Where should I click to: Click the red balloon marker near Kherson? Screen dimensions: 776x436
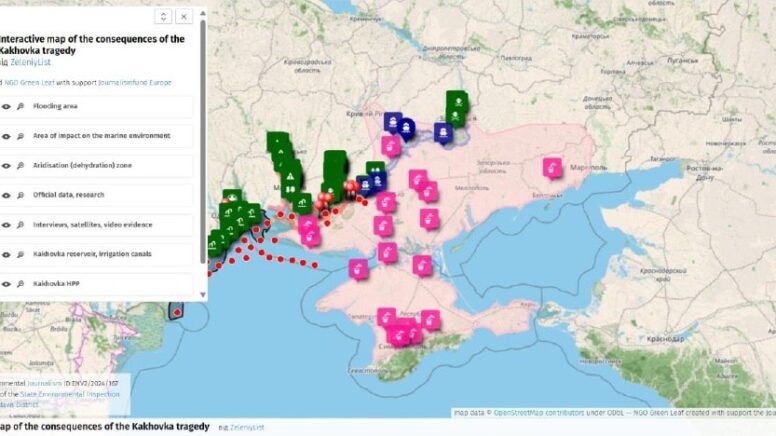click(x=350, y=187)
